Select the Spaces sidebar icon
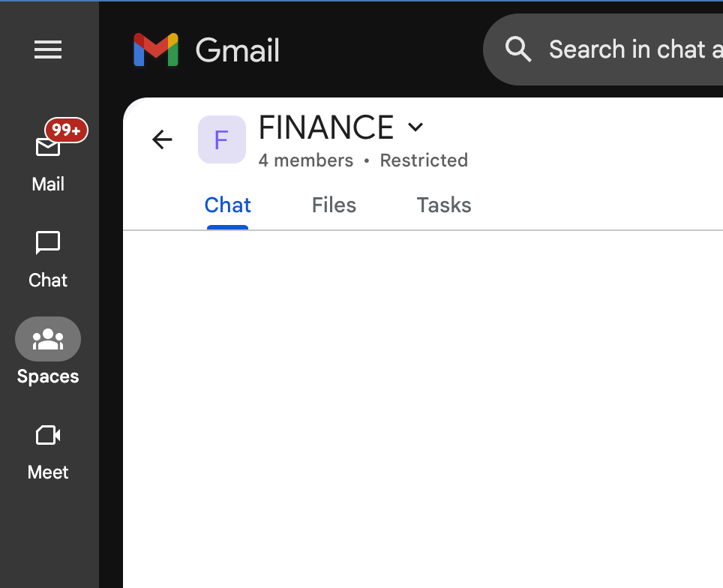 [x=48, y=340]
